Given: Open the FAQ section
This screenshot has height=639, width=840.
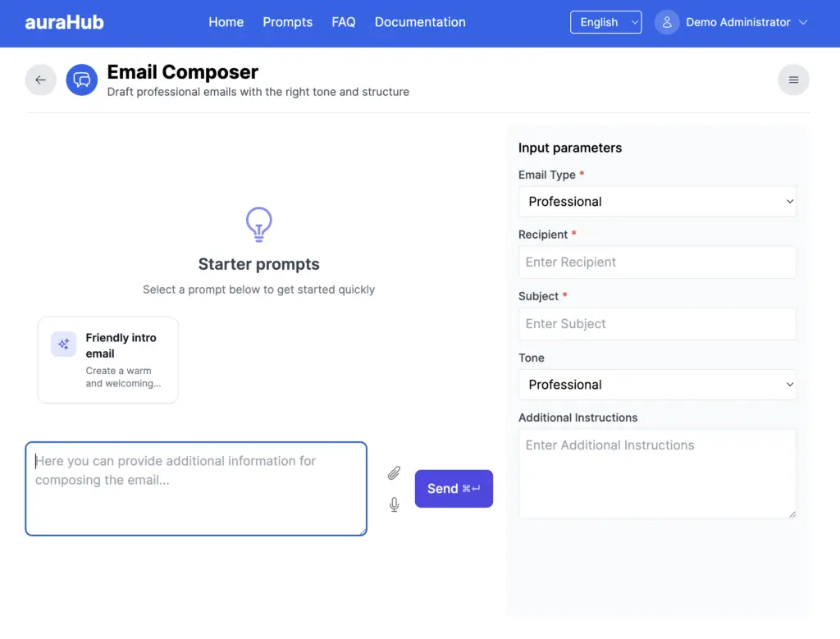Looking at the screenshot, I should pyautogui.click(x=344, y=22).
